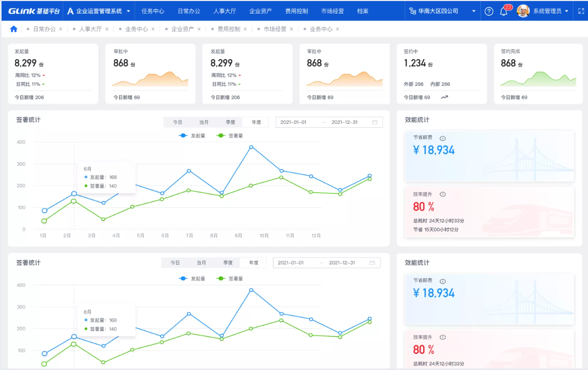Open the 签约完成 card with green chart

pyautogui.click(x=538, y=74)
